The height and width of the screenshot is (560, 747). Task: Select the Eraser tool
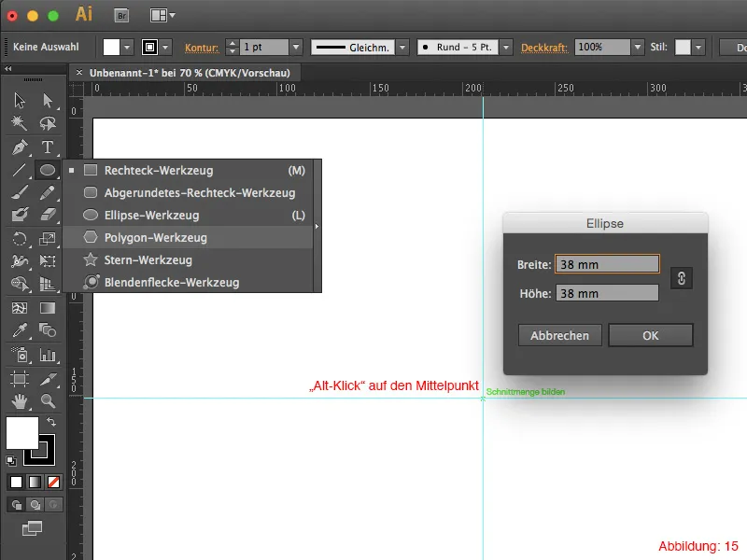48,215
